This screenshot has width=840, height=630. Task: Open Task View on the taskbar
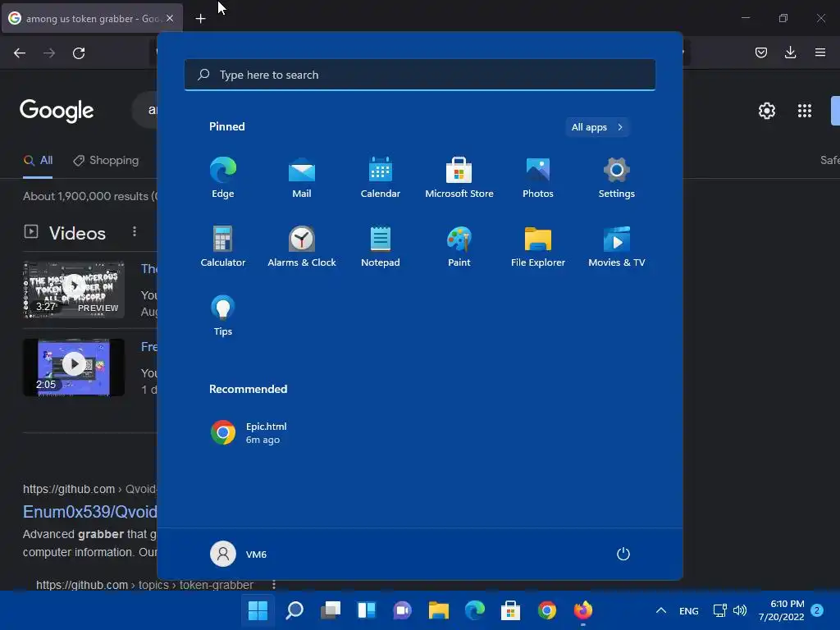[x=331, y=610]
